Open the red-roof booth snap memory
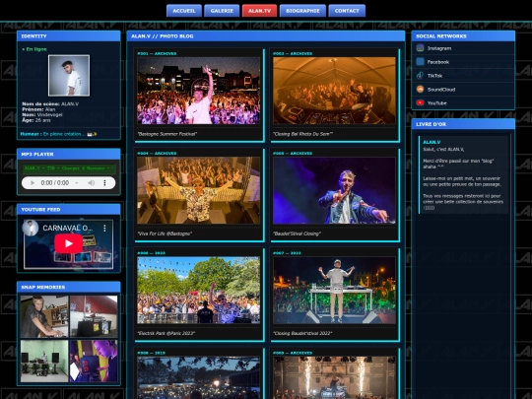 (x=94, y=316)
